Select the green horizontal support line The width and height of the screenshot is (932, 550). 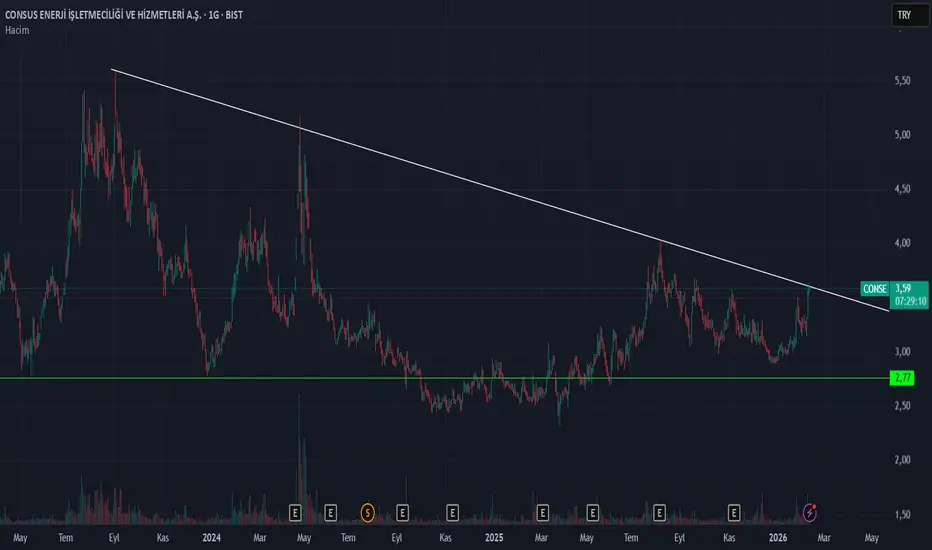click(445, 378)
